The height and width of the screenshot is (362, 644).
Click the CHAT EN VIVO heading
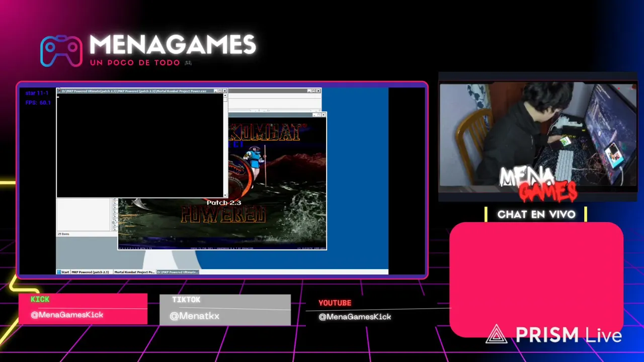[536, 215]
